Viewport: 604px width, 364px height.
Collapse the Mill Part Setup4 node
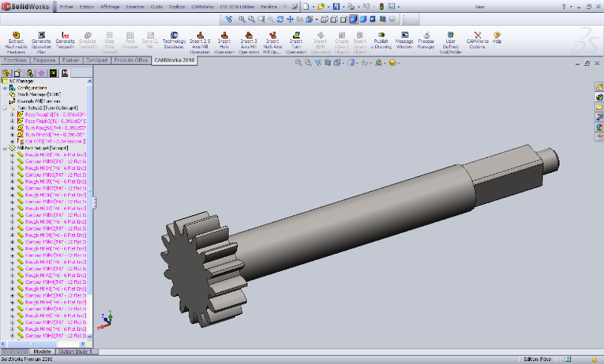pyautogui.click(x=5, y=148)
